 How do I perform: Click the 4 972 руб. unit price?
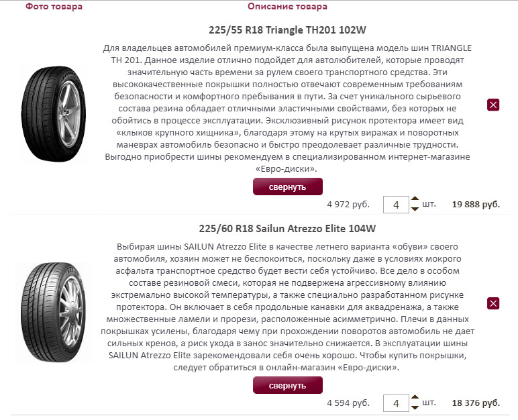[348, 204]
